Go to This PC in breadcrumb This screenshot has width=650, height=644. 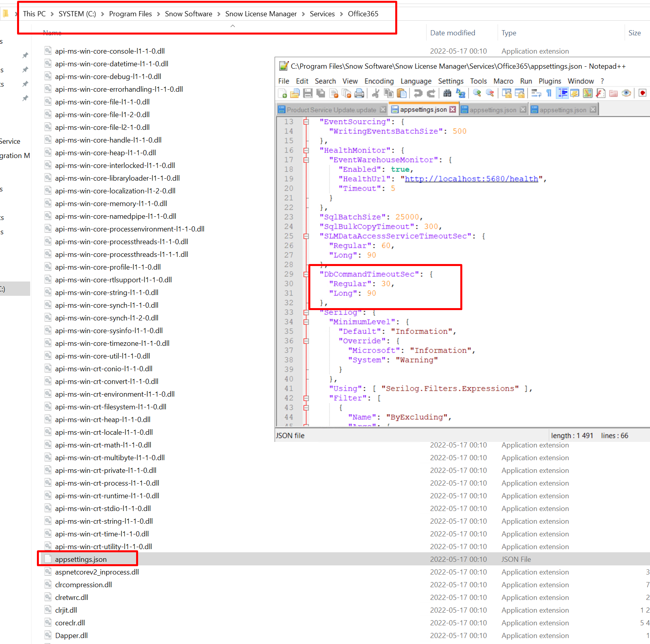[x=34, y=14]
